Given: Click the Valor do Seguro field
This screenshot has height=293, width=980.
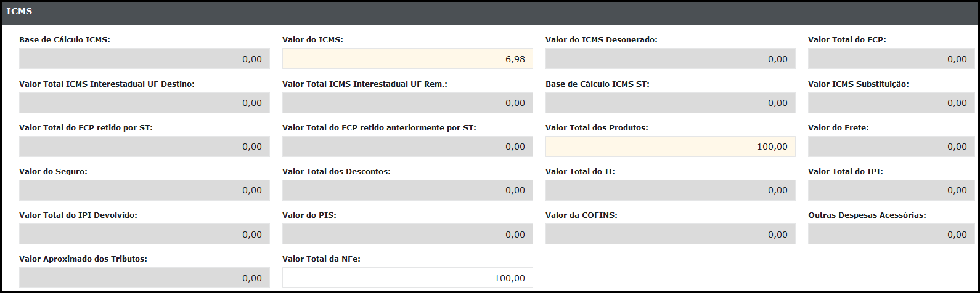Looking at the screenshot, I should [144, 190].
